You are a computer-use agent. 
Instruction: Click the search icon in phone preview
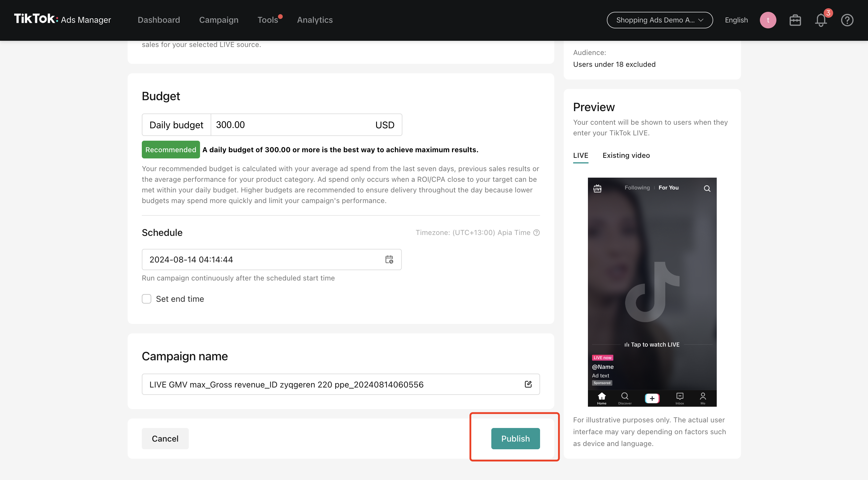[707, 189]
